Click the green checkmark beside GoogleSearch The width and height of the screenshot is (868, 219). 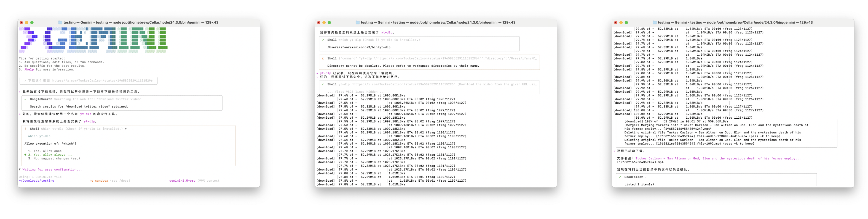click(x=25, y=99)
